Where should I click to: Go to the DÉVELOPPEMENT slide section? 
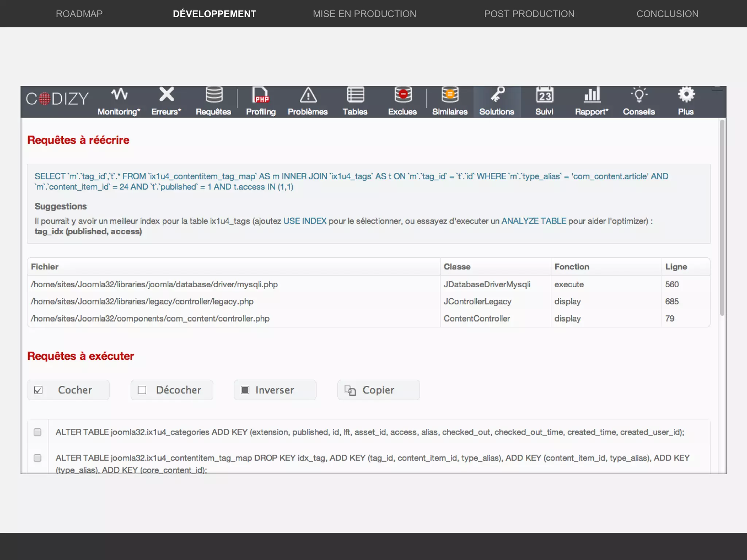pos(214,14)
